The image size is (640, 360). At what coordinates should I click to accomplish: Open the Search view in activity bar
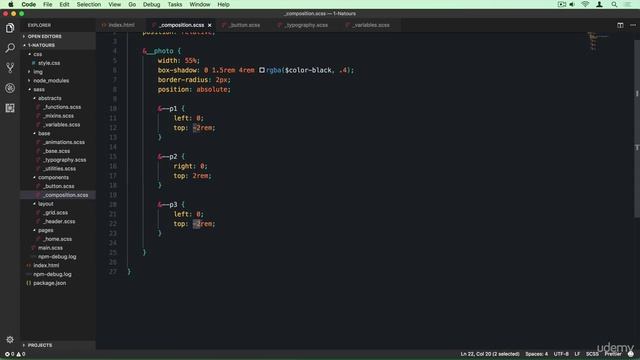pyautogui.click(x=10, y=48)
